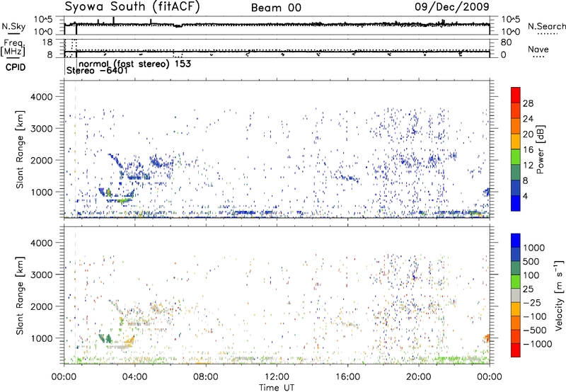The width and height of the screenshot is (566, 392).
Task: Select Power colorbar segment between 24 and 28 dB
Action: pos(516,110)
